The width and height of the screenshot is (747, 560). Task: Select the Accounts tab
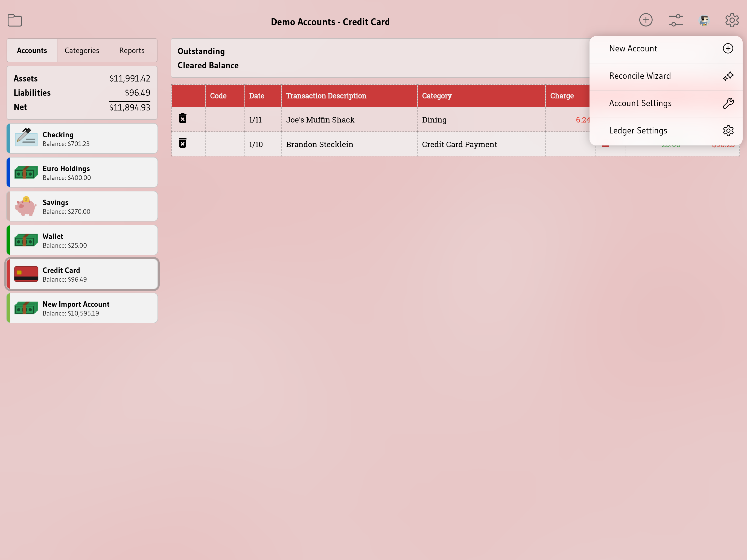pos(32,51)
